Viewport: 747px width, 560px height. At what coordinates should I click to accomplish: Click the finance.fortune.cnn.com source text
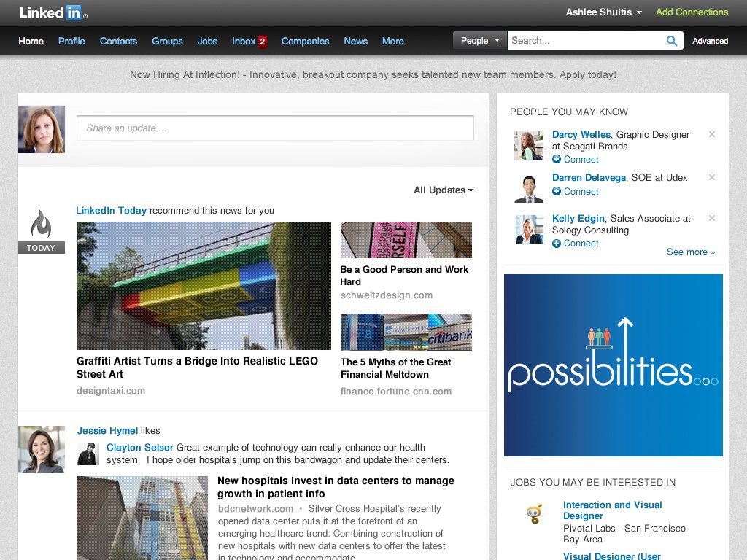tap(396, 392)
